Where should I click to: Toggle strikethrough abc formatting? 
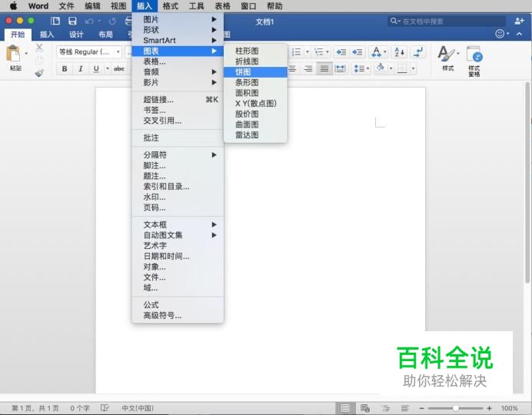[x=119, y=69]
